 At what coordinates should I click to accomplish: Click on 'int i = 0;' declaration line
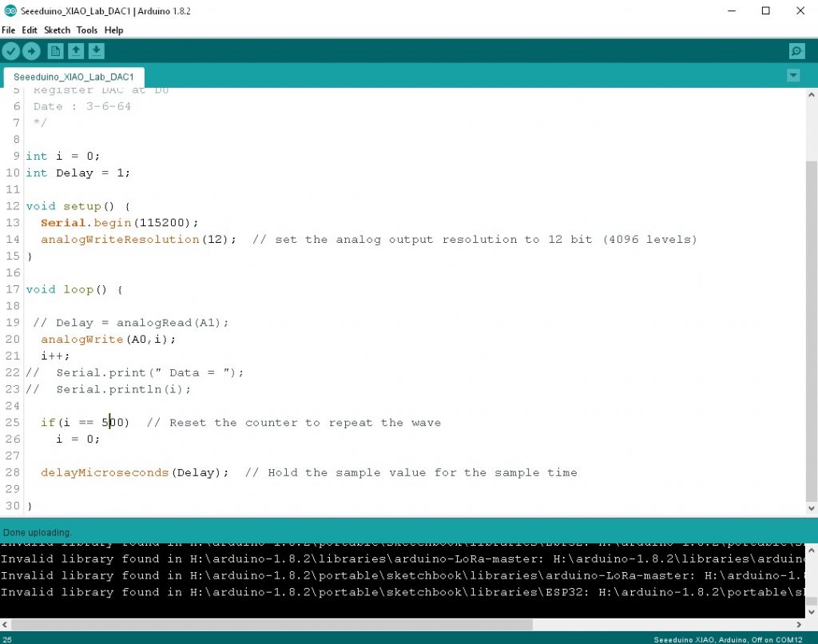(62, 156)
